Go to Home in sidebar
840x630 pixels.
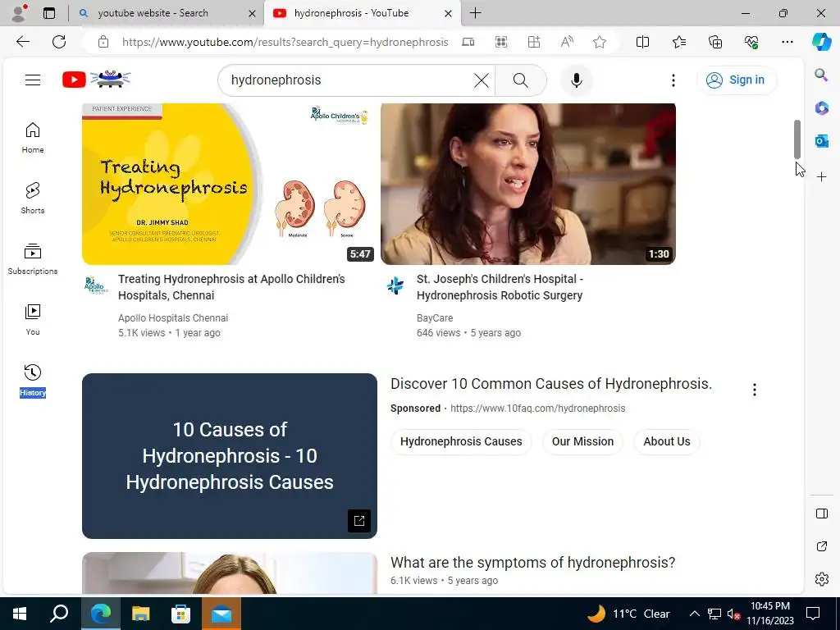pyautogui.click(x=33, y=138)
